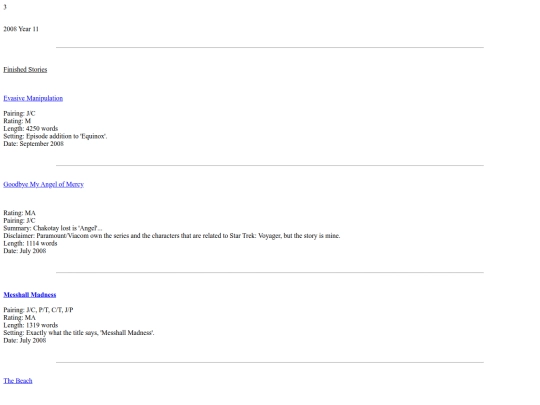Open The Beach story link

(18, 381)
